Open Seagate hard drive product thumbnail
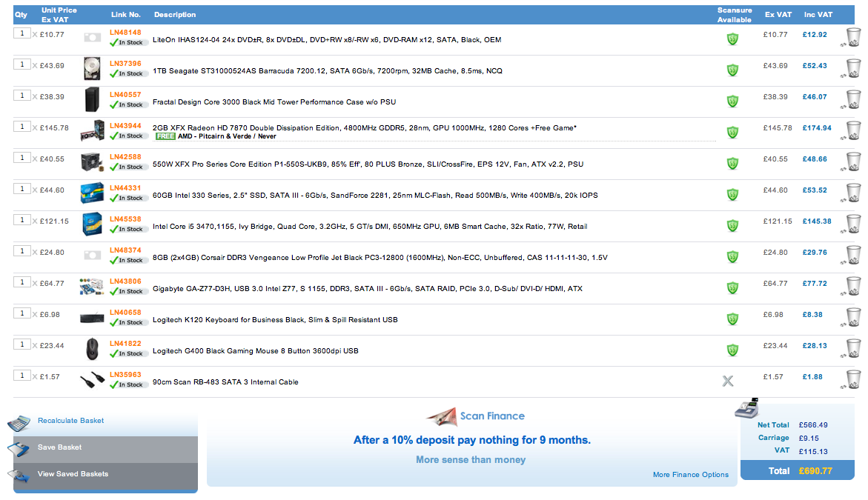This screenshot has width=868, height=500. click(x=92, y=69)
